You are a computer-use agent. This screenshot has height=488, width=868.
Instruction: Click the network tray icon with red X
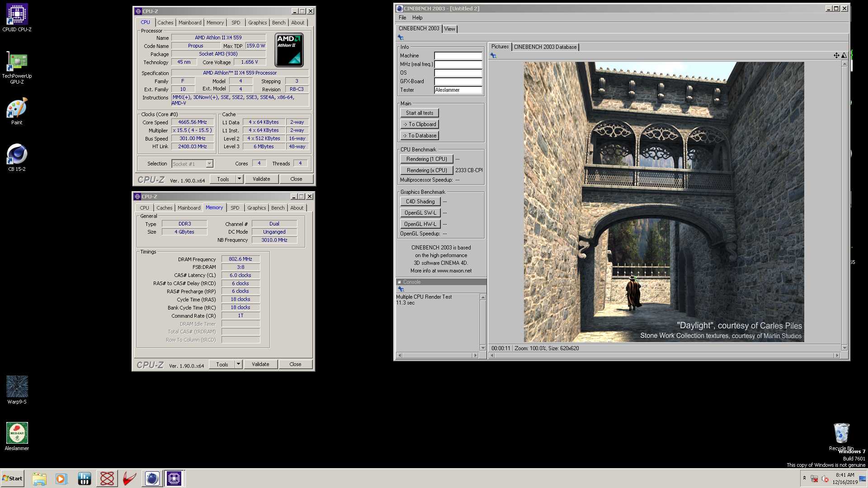tap(814, 479)
